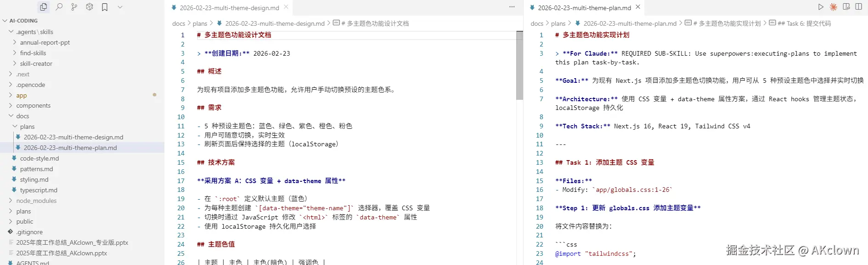This screenshot has height=265, width=868.
Task: Expand the annual-report-ppt folder
Action: (x=15, y=42)
